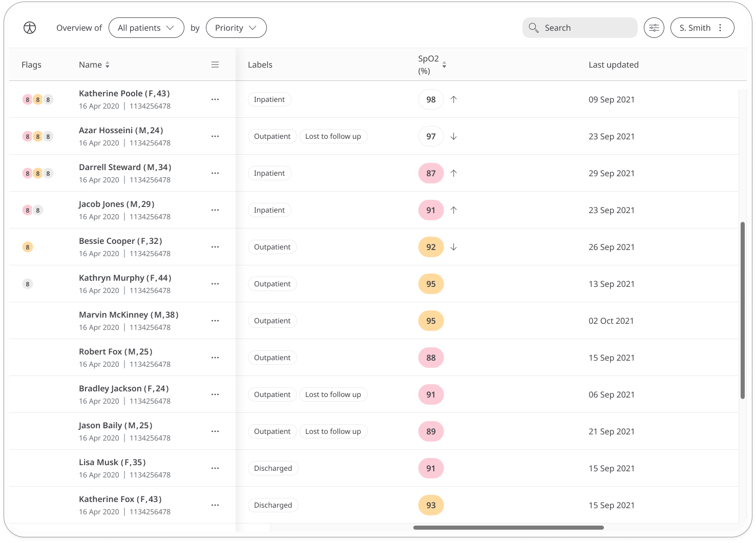Open more options for Jacob Jones
This screenshot has height=543, width=756.
point(215,210)
